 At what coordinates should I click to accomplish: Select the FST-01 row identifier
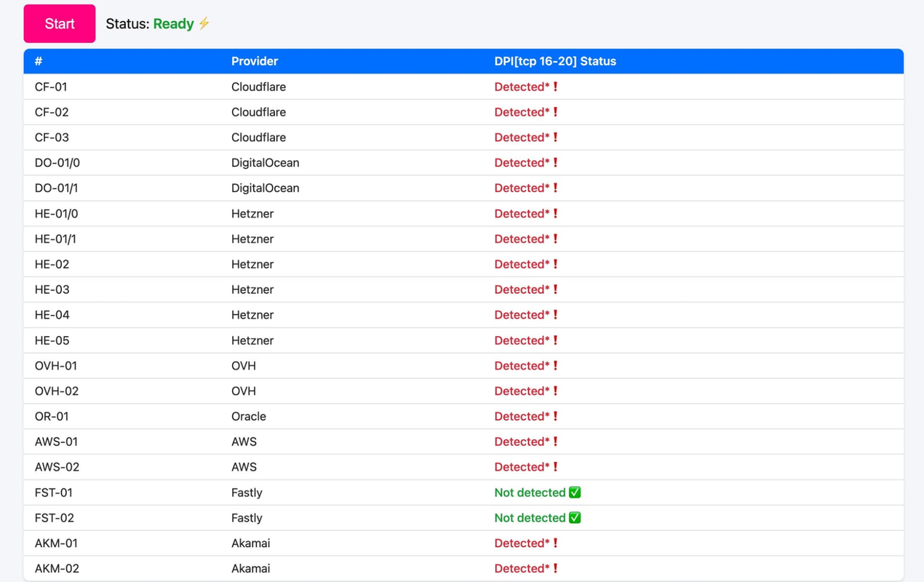click(54, 493)
